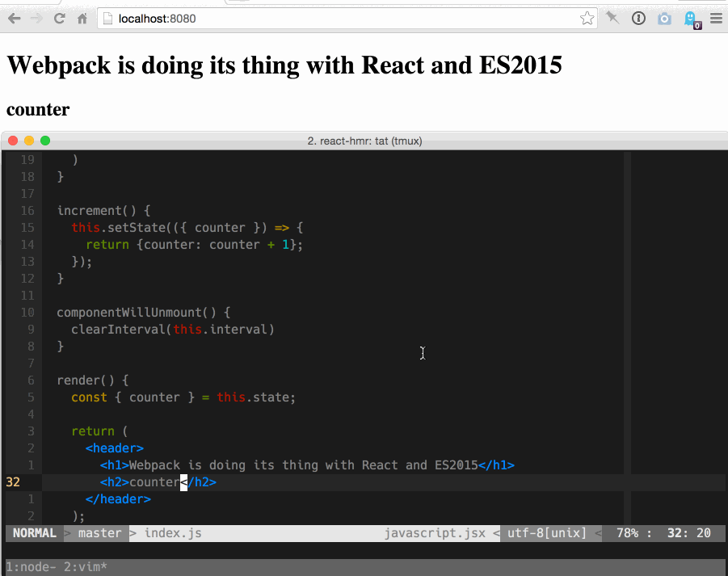The width and height of the screenshot is (728, 576).
Task: Open the 1Password-style circle extension icon
Action: 638,18
